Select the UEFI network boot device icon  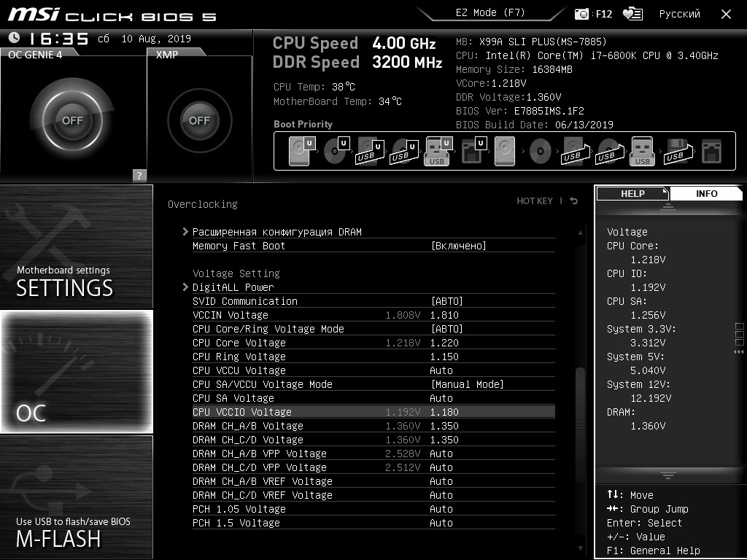pos(473,151)
